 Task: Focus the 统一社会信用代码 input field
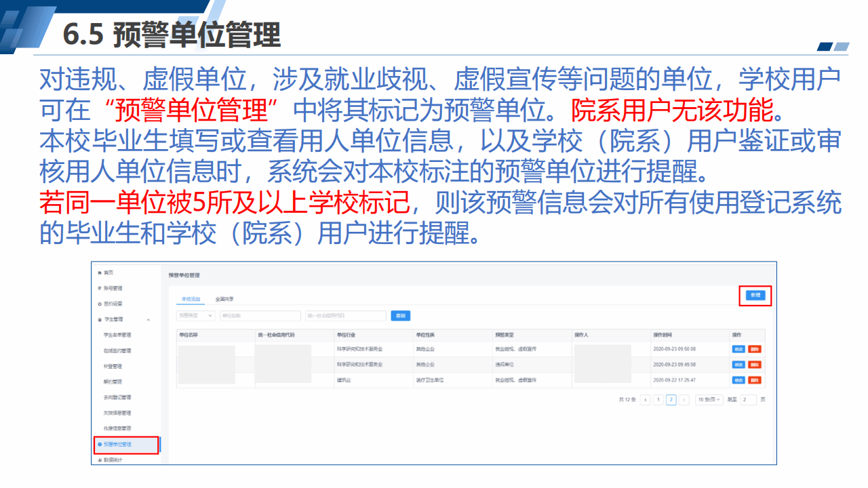click(344, 316)
